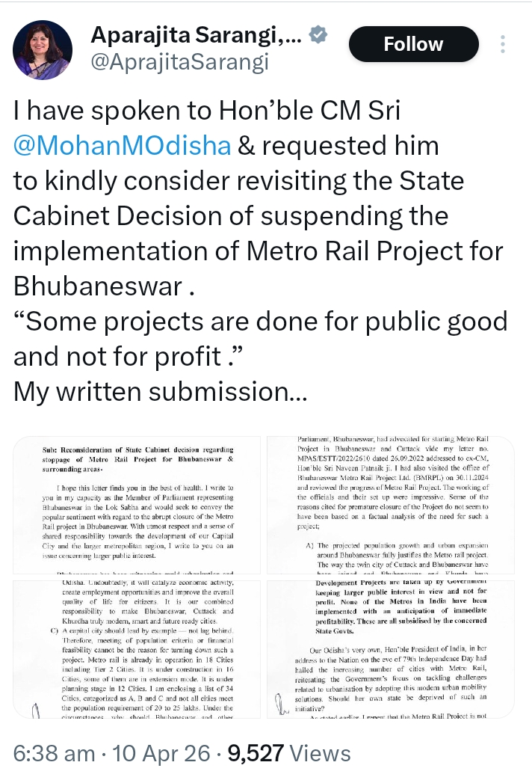Click the 'I have spoken to Hon'ble' opening line
The image size is (532, 783).
point(207,110)
